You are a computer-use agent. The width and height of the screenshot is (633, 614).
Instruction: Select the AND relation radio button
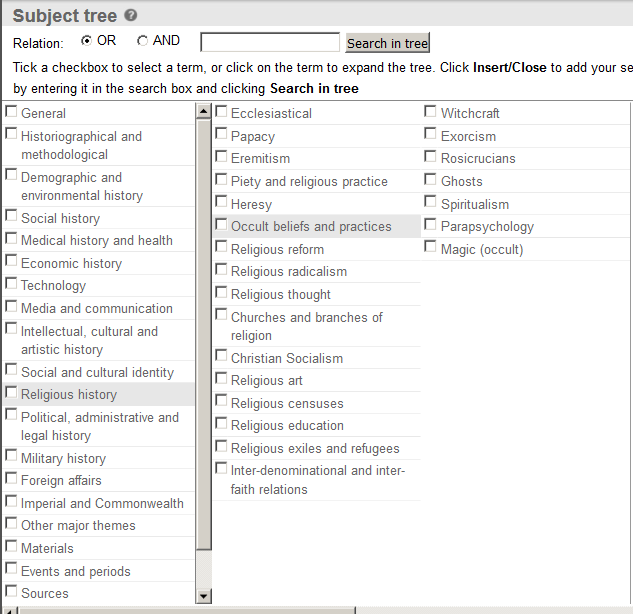pyautogui.click(x=142, y=41)
